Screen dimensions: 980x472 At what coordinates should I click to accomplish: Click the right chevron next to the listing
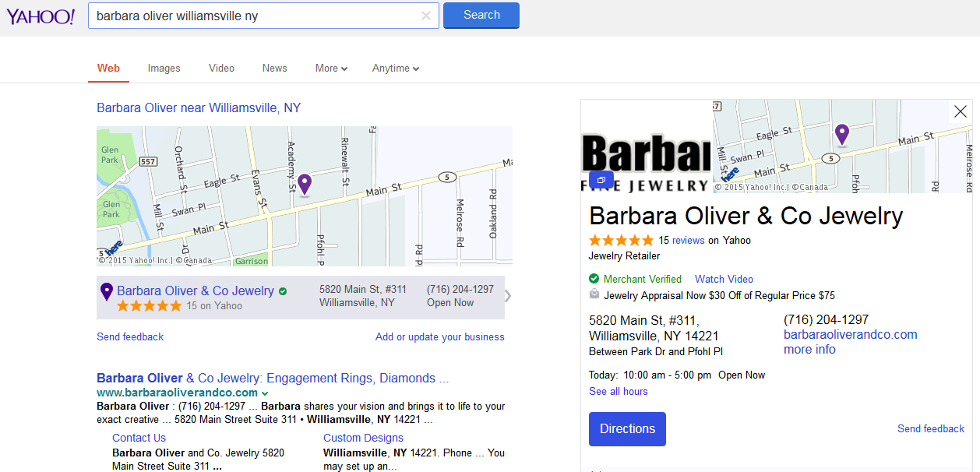tap(508, 296)
